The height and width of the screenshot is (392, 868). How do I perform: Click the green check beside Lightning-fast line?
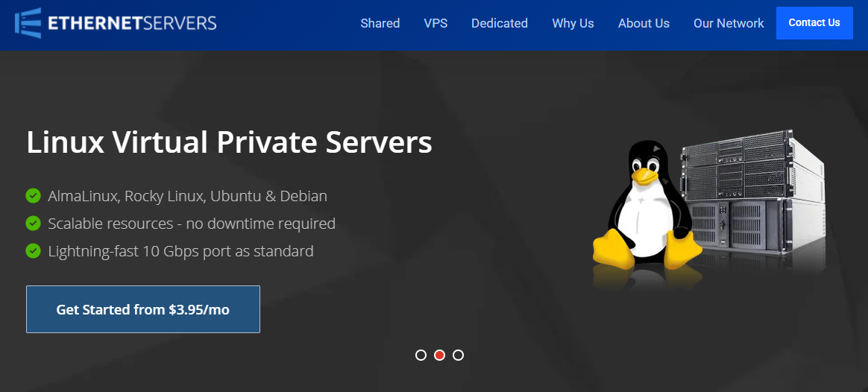pos(34,251)
